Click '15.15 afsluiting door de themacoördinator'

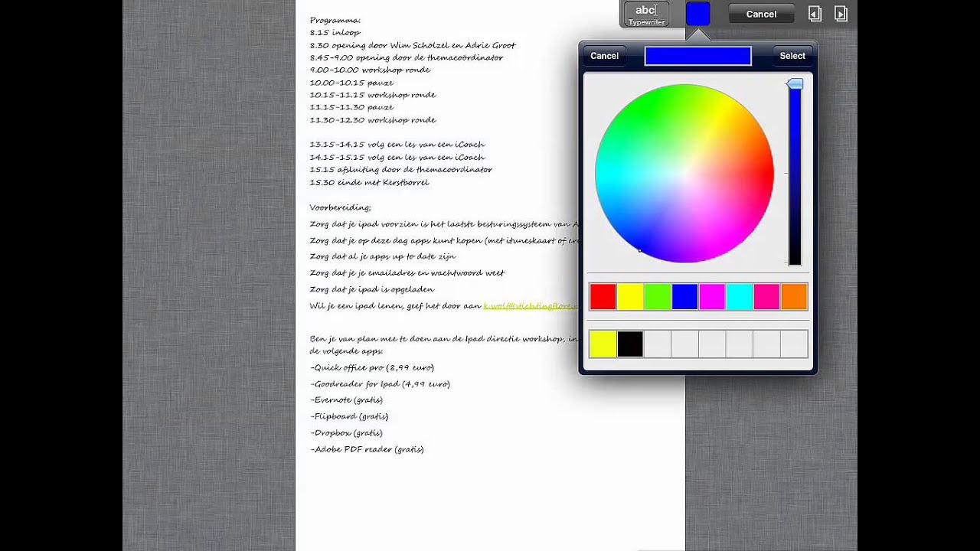pyautogui.click(x=400, y=170)
